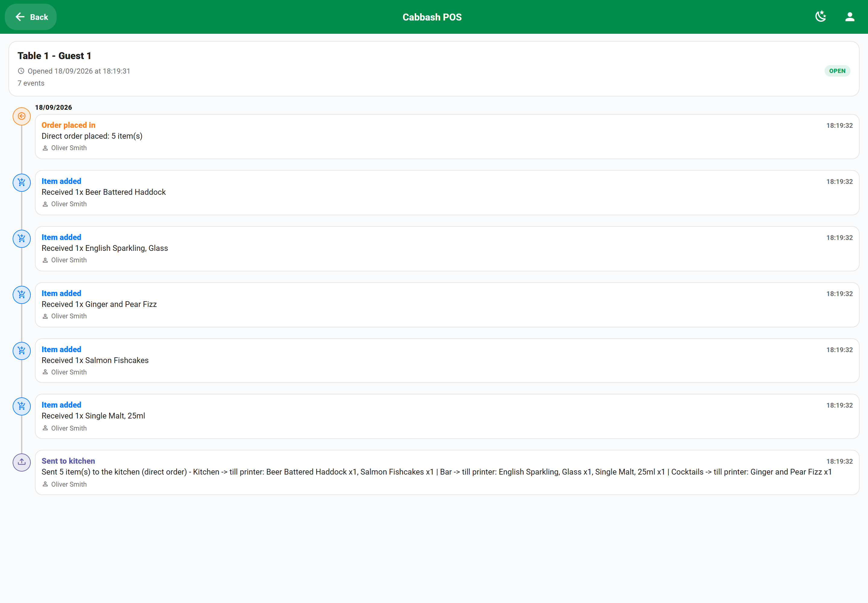Screen dimensions: 868x603
Task: Click the Sent to kitchen upload icon
Action: [x=21, y=462]
